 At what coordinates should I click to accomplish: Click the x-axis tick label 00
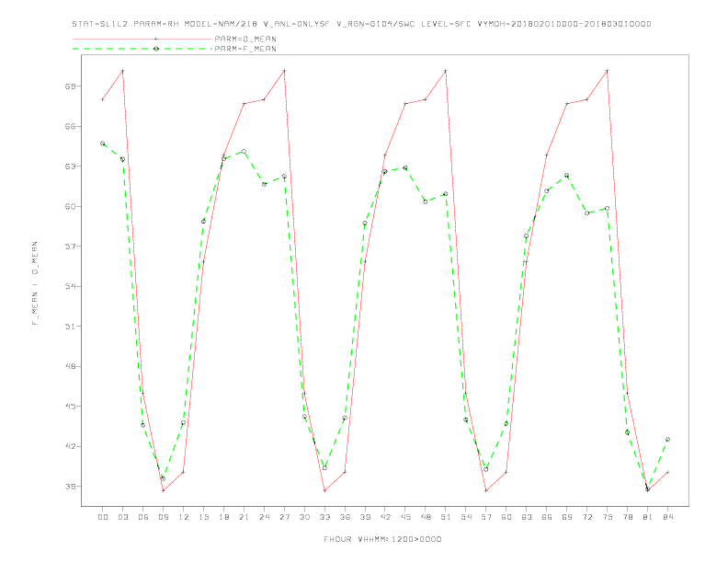tap(103, 517)
